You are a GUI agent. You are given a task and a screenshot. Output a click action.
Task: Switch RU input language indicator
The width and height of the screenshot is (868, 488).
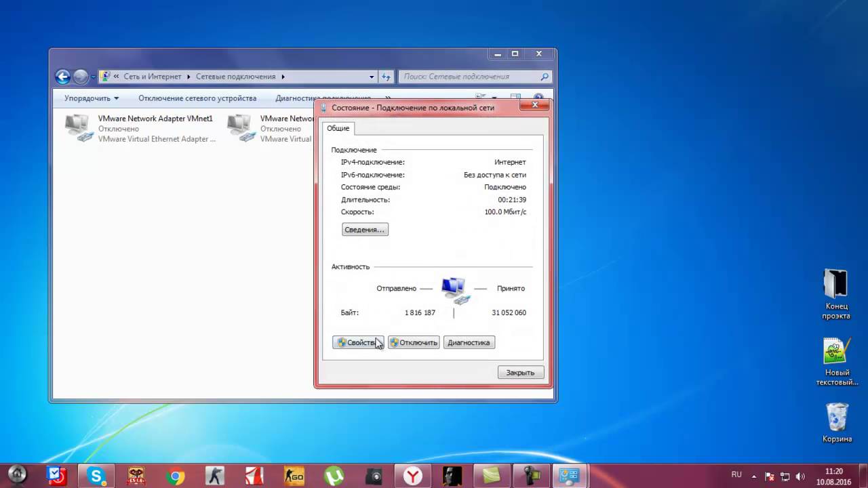(x=736, y=475)
